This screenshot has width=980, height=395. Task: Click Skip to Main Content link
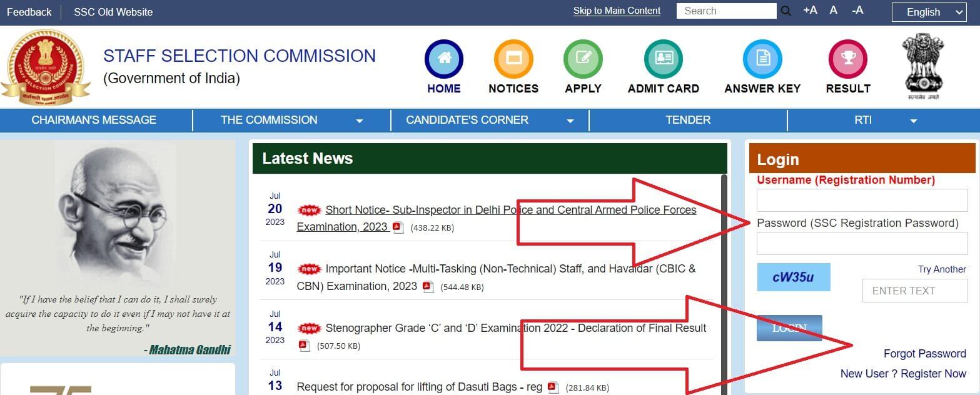point(617,11)
